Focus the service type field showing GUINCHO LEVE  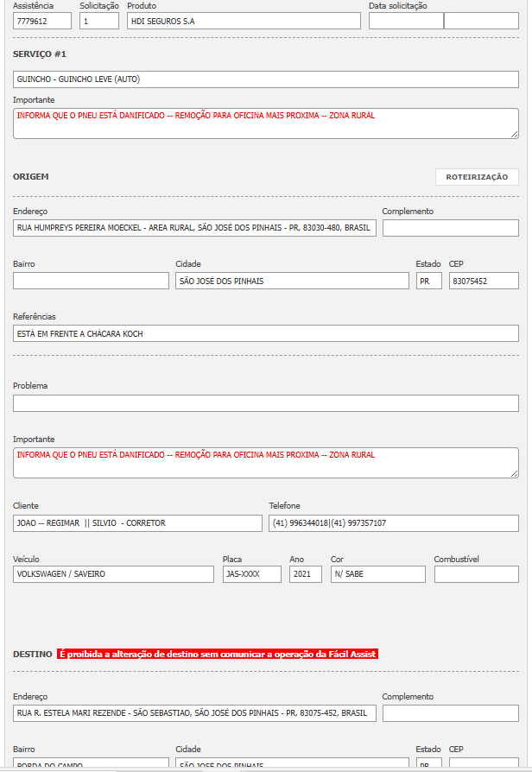[x=266, y=79]
